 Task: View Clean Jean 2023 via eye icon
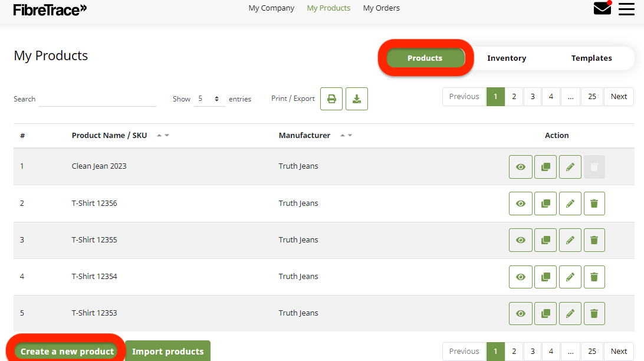(521, 167)
